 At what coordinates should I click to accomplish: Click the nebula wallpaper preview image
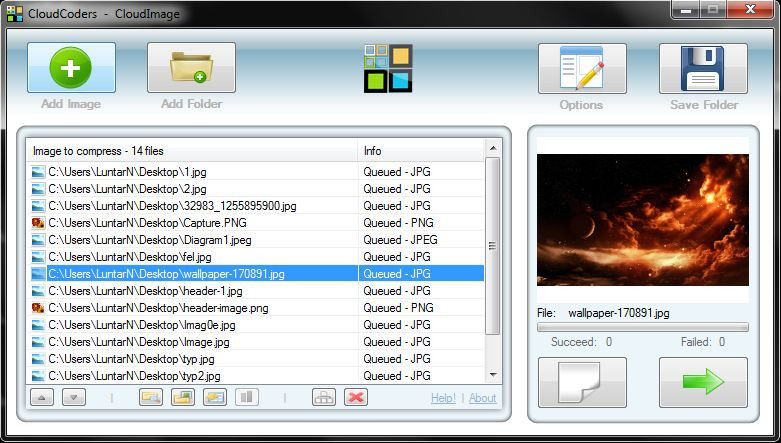click(x=643, y=220)
